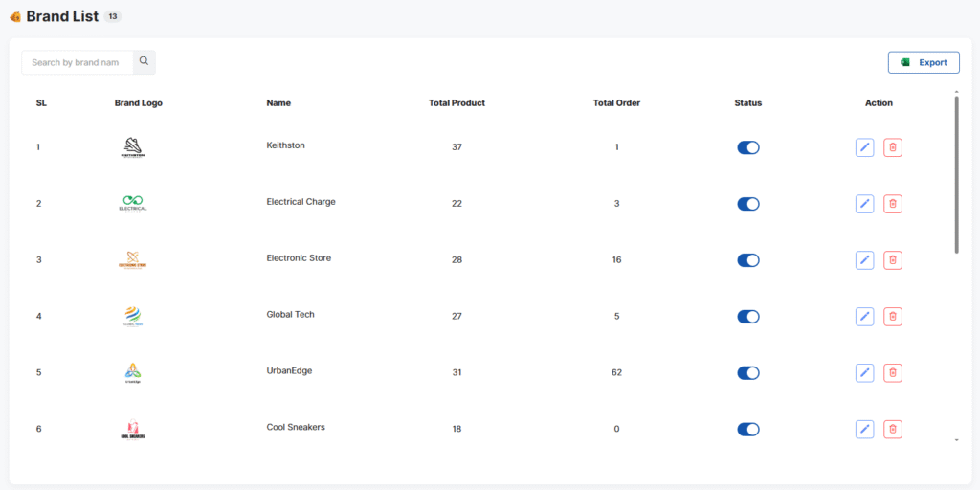Click Global Tech's total product 27
This screenshot has width=980, height=490.
[457, 316]
